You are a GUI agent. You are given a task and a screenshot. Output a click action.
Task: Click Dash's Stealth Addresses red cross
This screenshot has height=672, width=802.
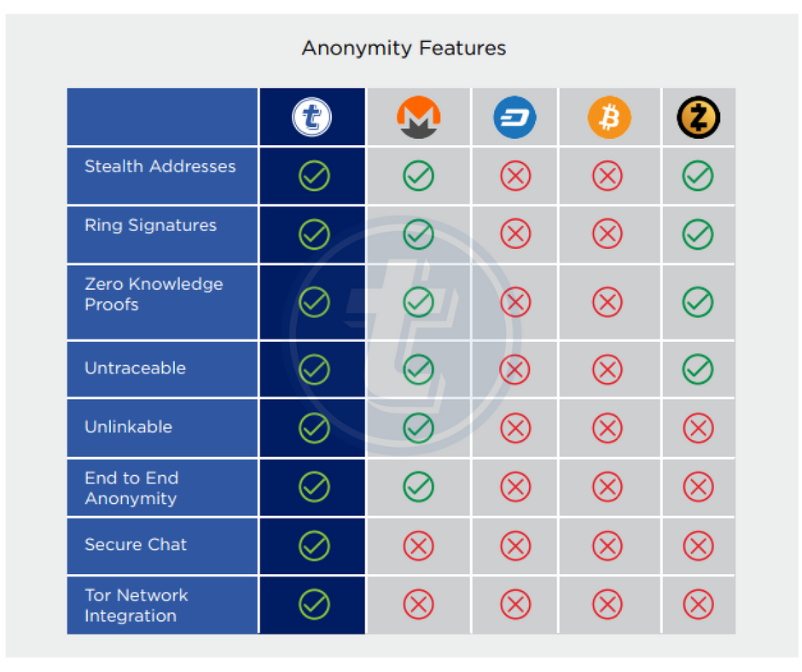coord(515,176)
